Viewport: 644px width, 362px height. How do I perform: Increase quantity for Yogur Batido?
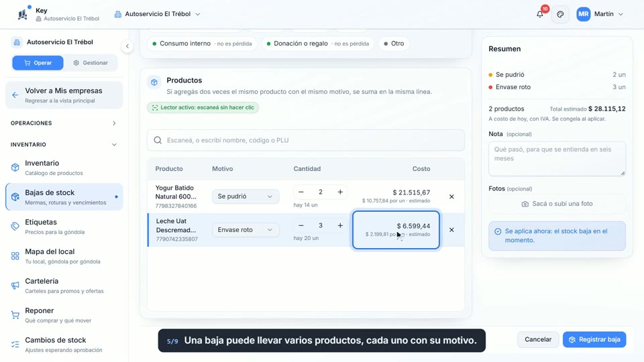[340, 192]
